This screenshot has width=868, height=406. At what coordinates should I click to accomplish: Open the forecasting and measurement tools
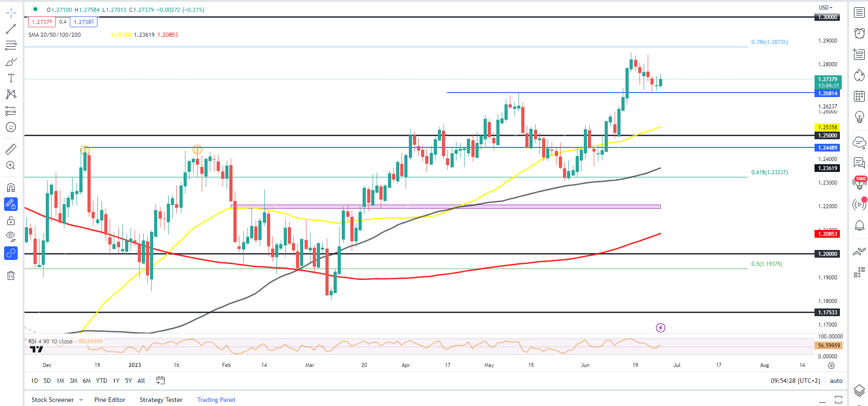coord(11,111)
